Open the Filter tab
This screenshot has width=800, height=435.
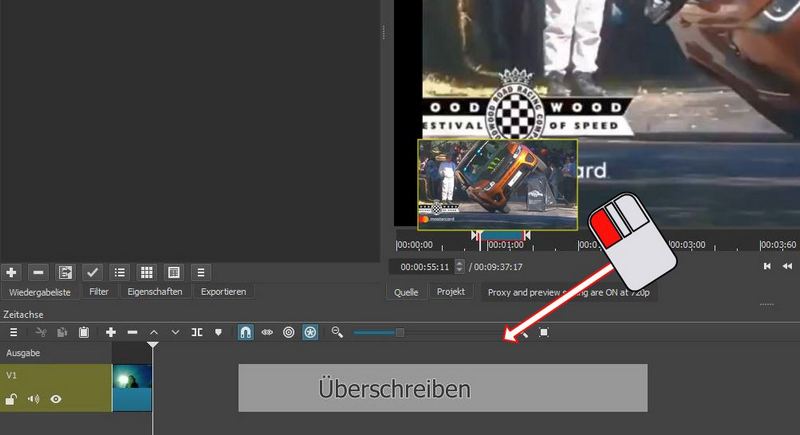pos(99,292)
